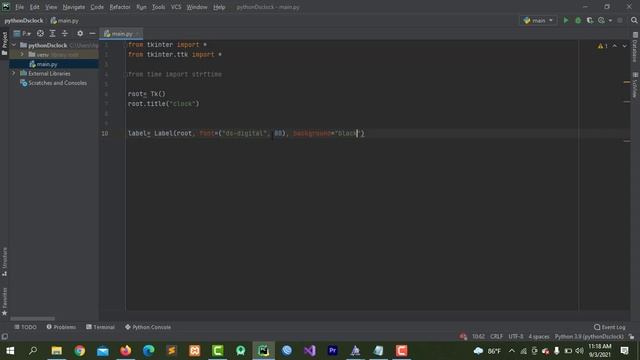Open the Terminal tool window
This screenshot has height=360, width=640.
coord(100,327)
